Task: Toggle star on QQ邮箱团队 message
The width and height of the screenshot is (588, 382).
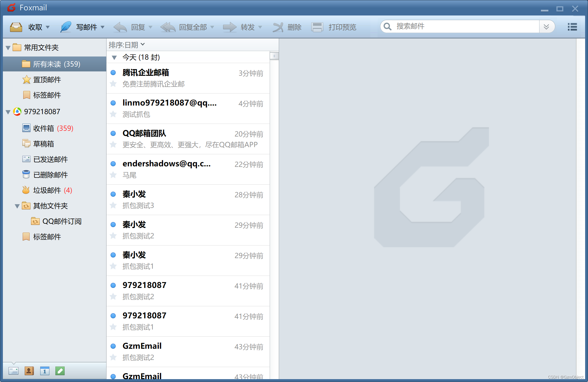Action: 113,145
